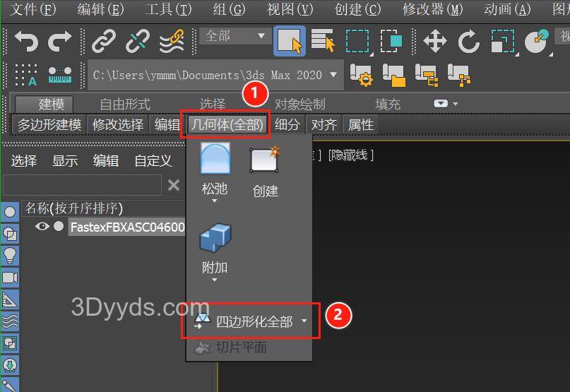Click the project folder icon
Image resolution: width=570 pixels, height=392 pixels.
pos(393,75)
